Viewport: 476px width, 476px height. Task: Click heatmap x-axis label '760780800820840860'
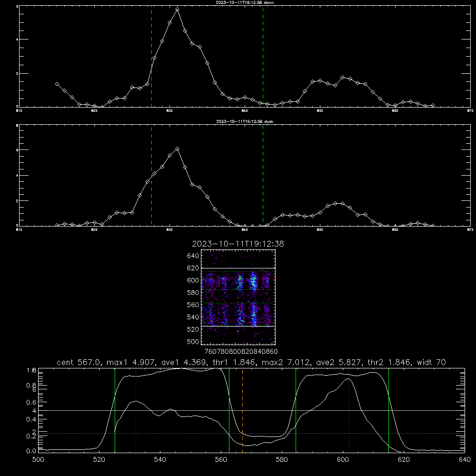point(241,352)
